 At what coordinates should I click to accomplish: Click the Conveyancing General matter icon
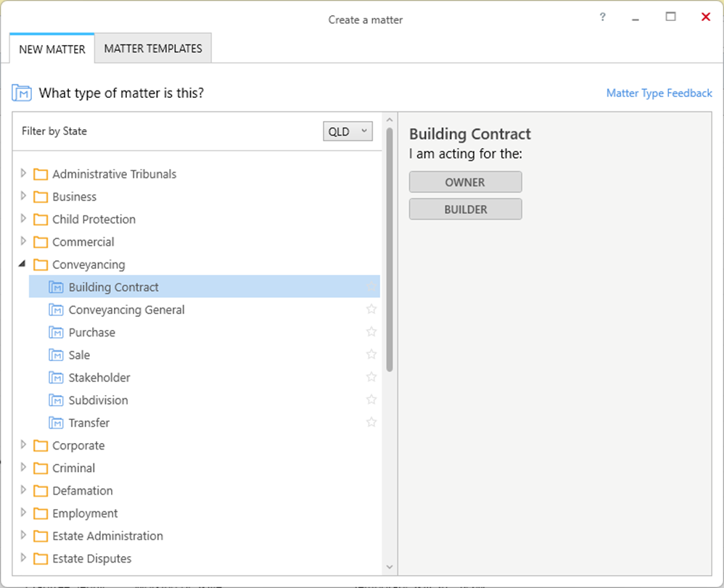(x=56, y=310)
